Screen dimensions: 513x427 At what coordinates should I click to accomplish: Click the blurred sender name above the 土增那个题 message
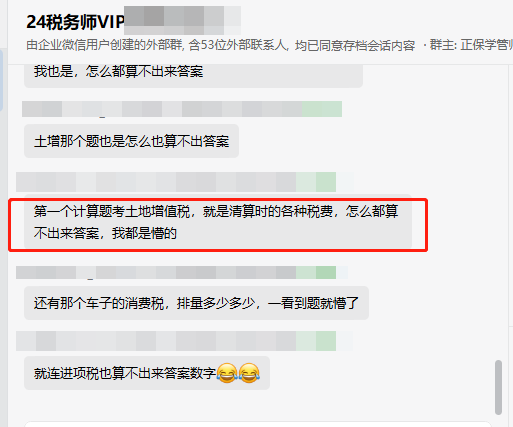coord(162,109)
